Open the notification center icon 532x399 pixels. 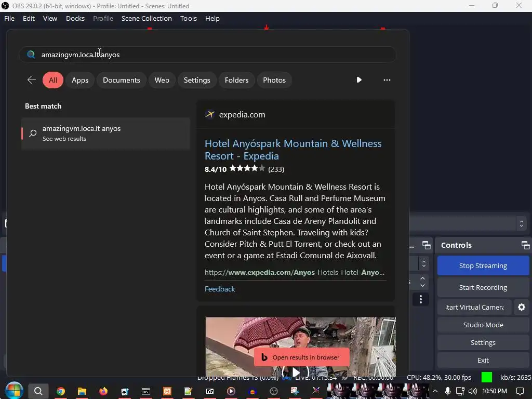click(x=520, y=391)
